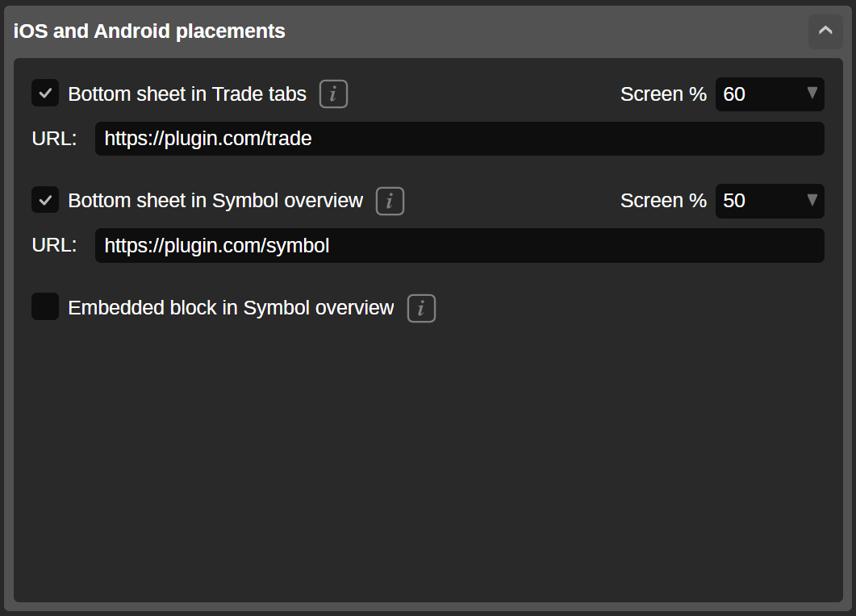The width and height of the screenshot is (856, 616).
Task: Click the Screen % label for Trade tabs
Action: (663, 94)
